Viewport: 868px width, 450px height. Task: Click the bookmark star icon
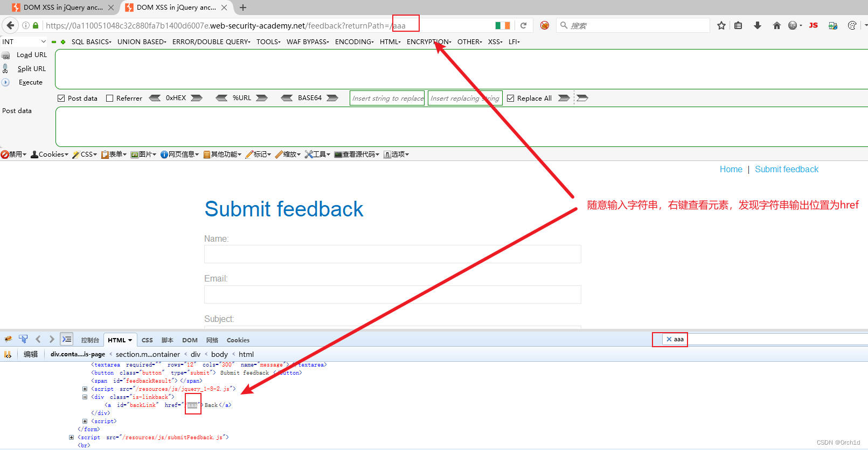tap(721, 25)
